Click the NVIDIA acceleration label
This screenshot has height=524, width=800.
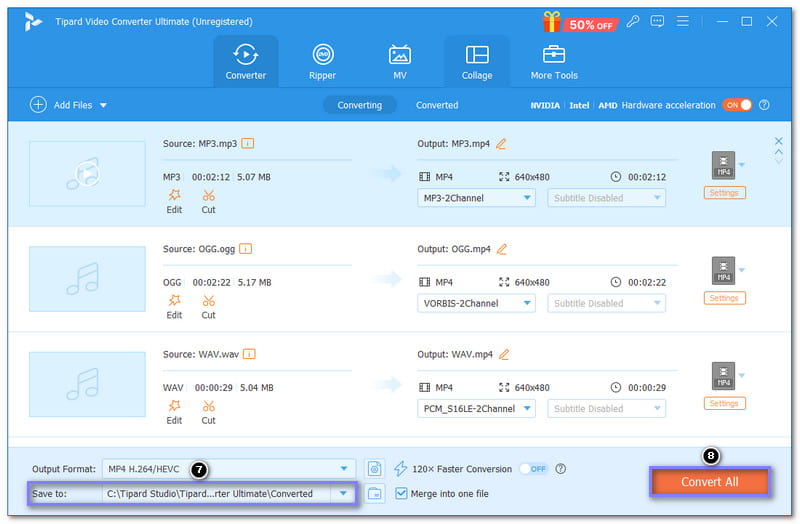point(545,106)
